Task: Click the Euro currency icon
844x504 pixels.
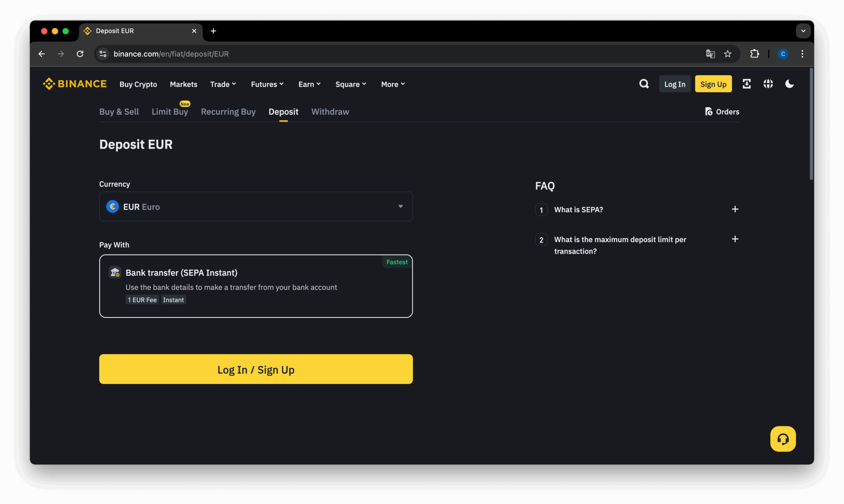Action: point(112,206)
